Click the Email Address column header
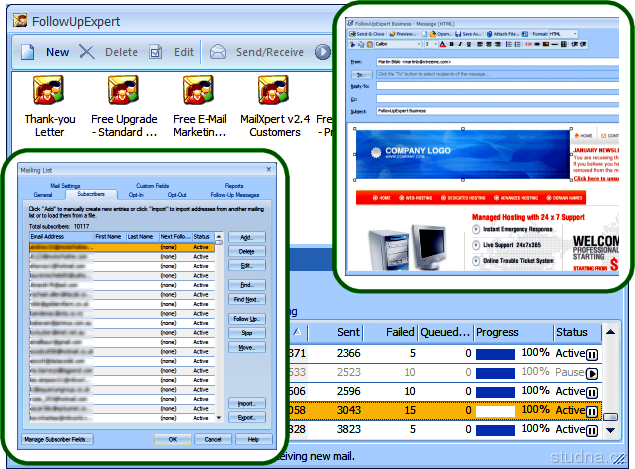 pyautogui.click(x=61, y=237)
